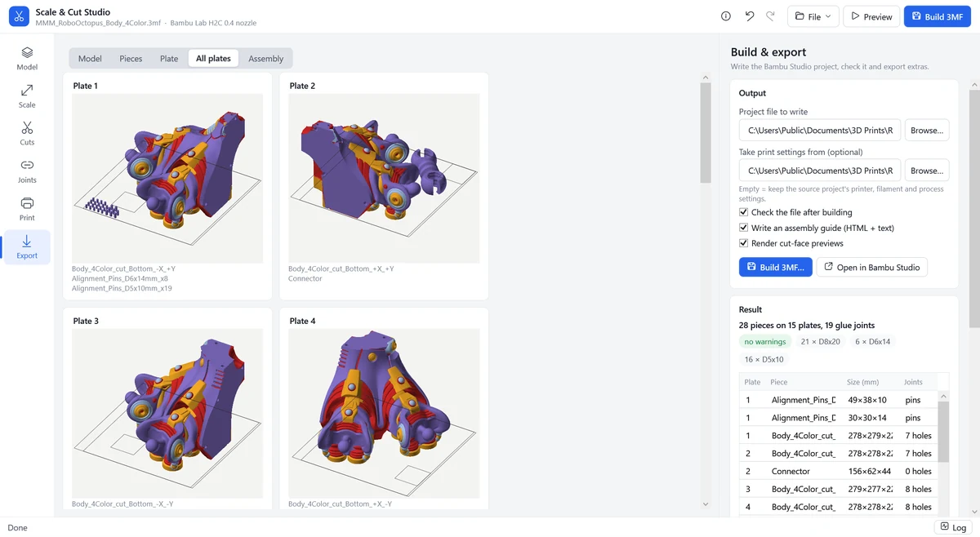Click the Body_4Color_cut_Bottom_+X_+Y label
Screen dimensions: 980x537
(x=341, y=268)
